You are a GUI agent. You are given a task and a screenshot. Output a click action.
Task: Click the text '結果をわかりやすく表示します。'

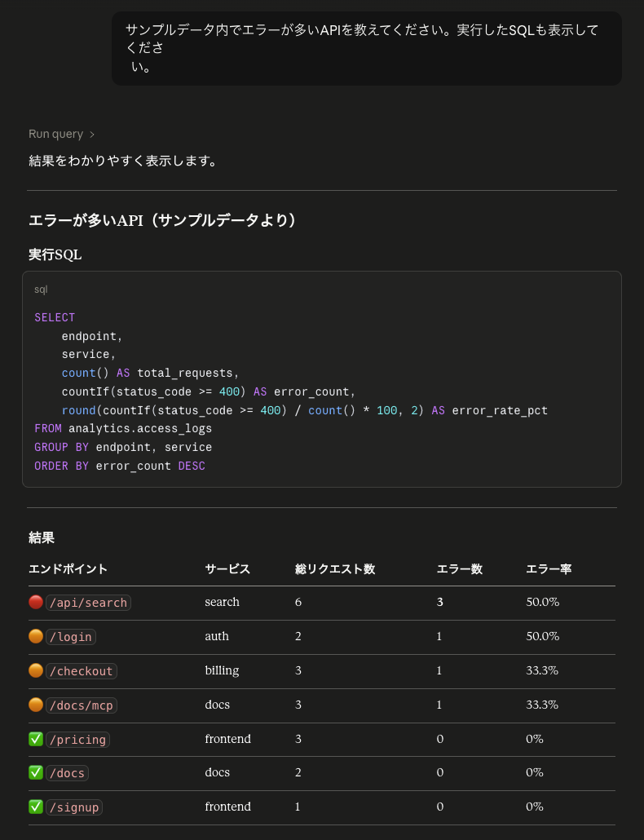122,161
